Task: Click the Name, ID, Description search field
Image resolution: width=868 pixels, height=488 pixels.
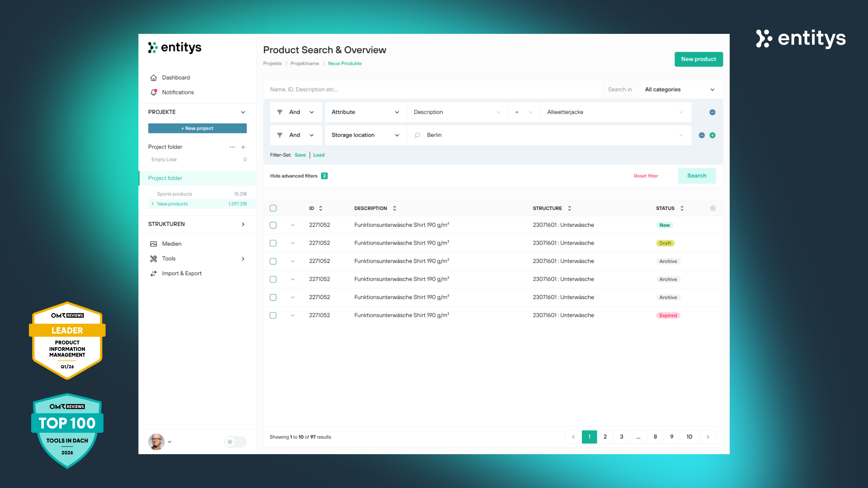Action: (431, 89)
